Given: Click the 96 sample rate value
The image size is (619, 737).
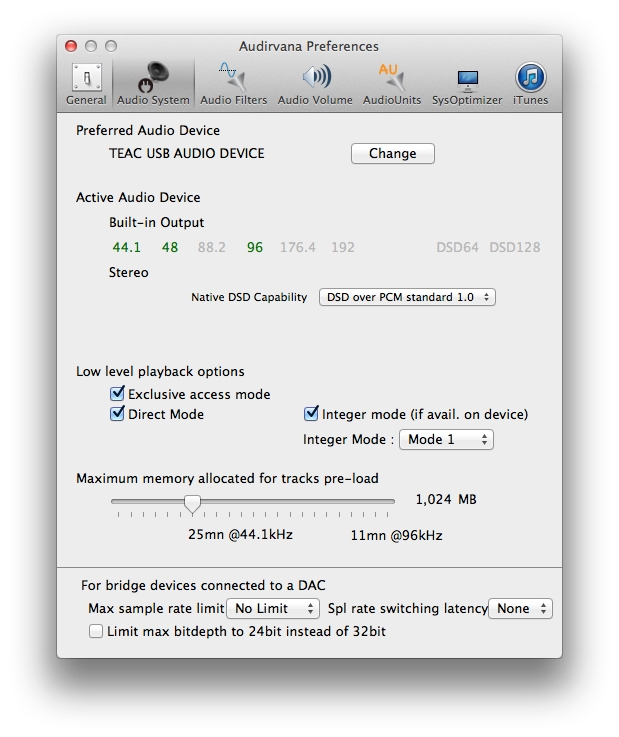Looking at the screenshot, I should [x=255, y=247].
